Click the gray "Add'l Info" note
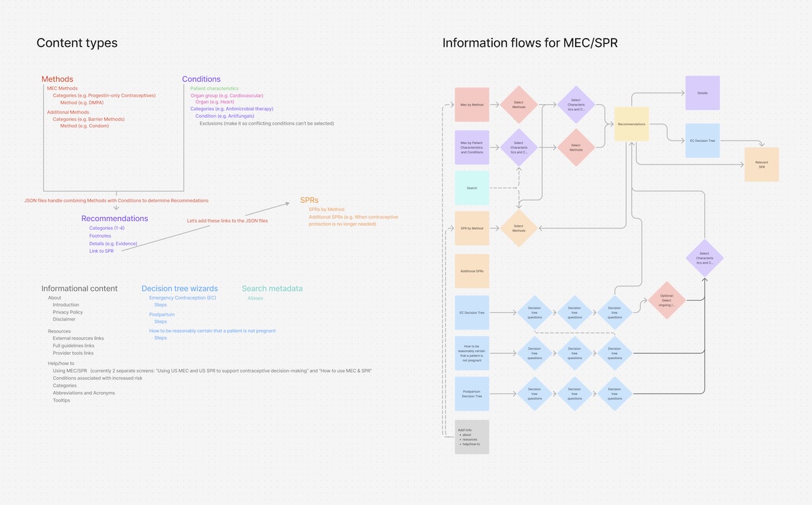This screenshot has width=812, height=505. (472, 437)
